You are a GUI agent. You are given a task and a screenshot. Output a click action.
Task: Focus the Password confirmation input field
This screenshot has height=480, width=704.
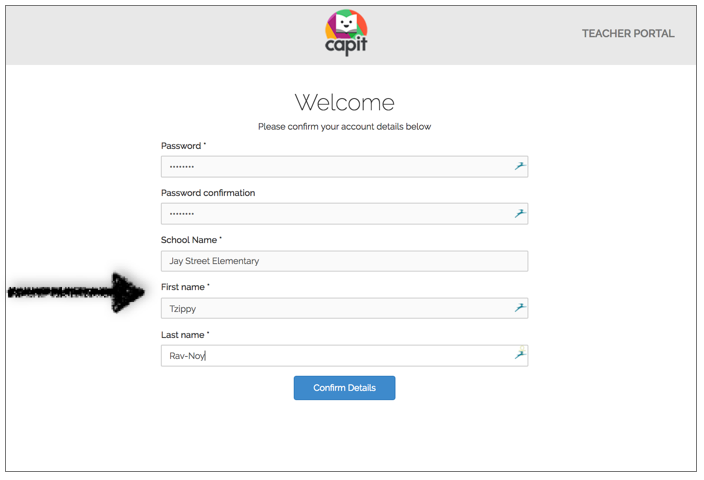point(344,214)
